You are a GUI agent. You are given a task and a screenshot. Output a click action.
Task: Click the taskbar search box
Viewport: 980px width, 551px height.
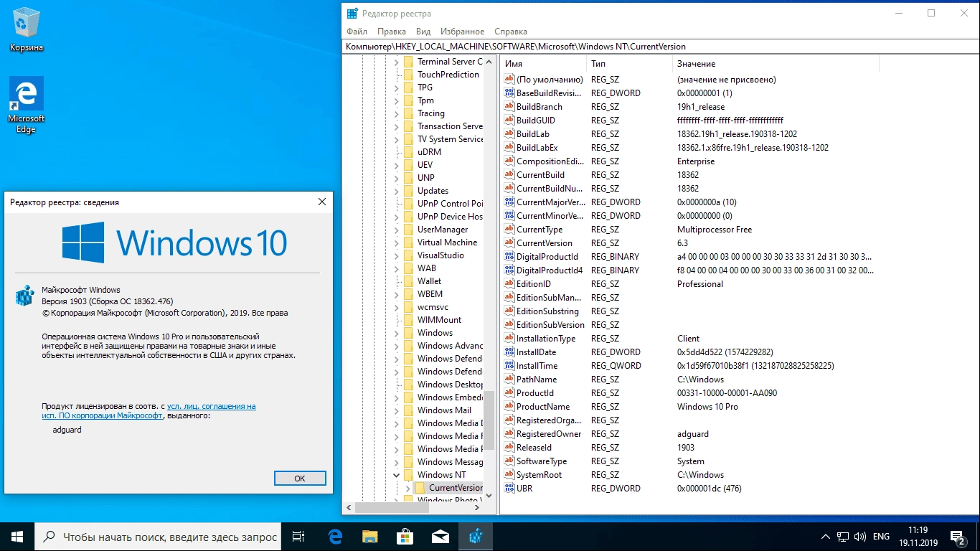159,537
